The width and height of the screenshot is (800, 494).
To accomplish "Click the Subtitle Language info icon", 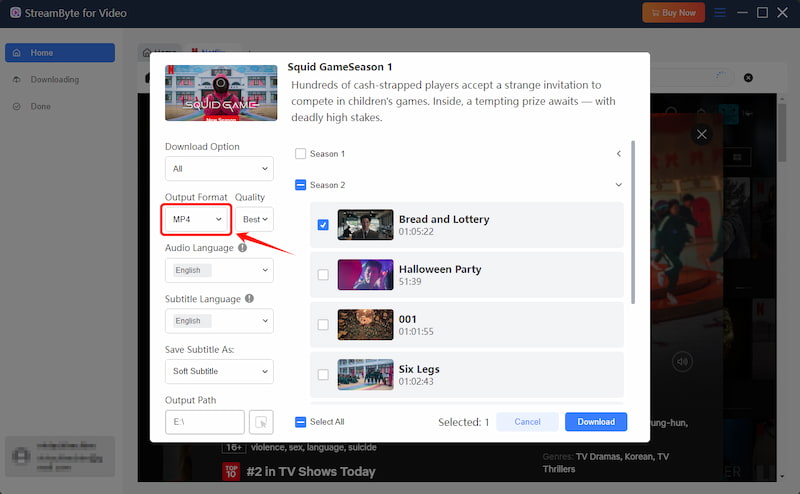I will (x=249, y=299).
